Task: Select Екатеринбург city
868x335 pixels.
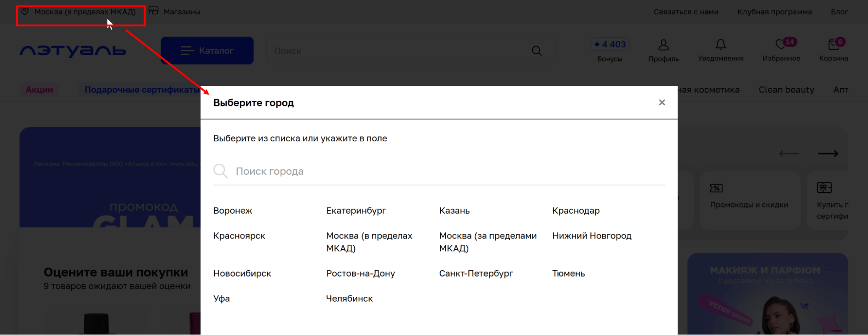Action: 356,211
